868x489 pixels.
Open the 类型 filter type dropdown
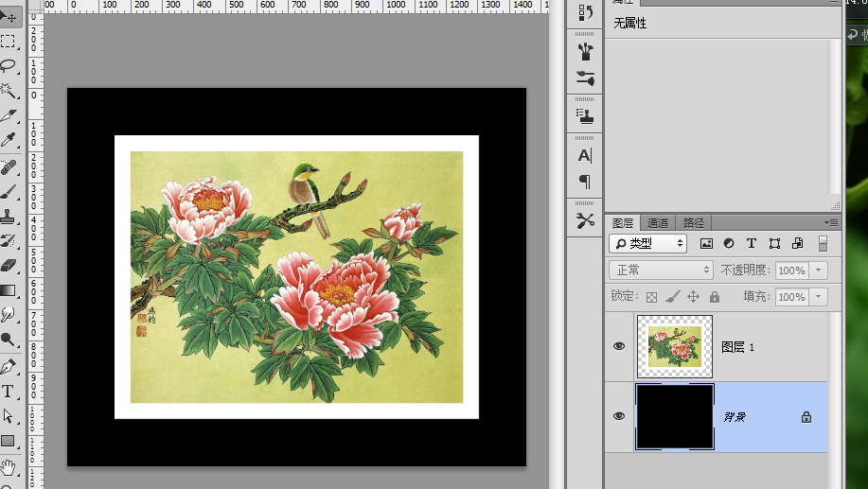[648, 243]
